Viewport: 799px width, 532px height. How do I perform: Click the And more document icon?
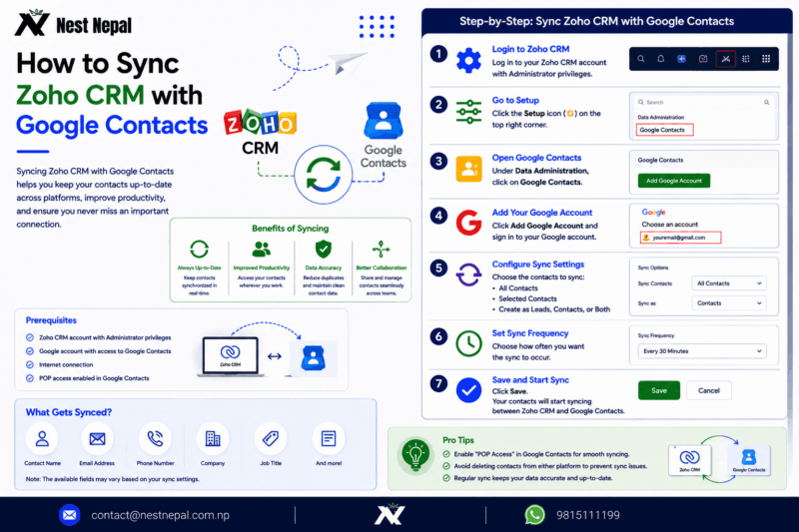[x=329, y=439]
